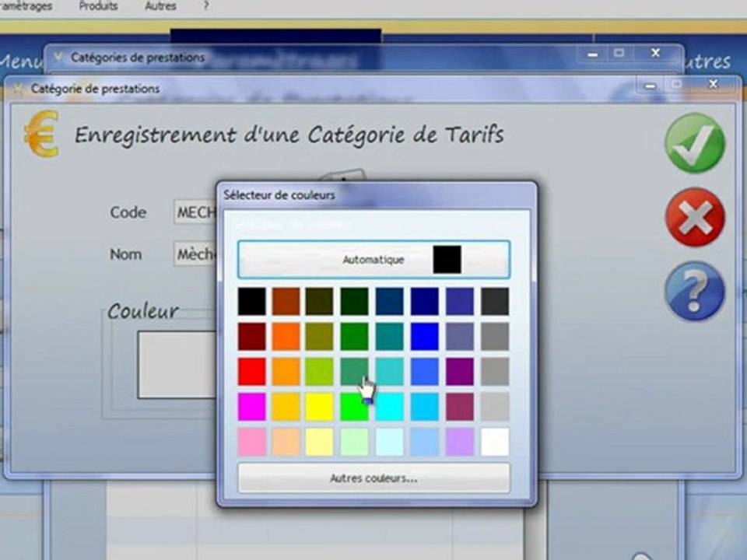The width and height of the screenshot is (747, 560).
Task: Select the gray swatch in third row
Action: [x=495, y=372]
